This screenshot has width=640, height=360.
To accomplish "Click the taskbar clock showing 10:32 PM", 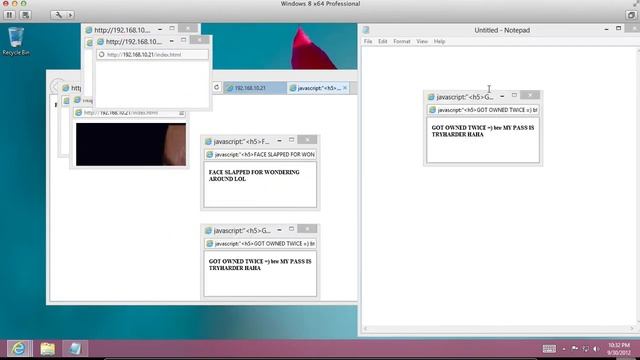I will [x=618, y=349].
